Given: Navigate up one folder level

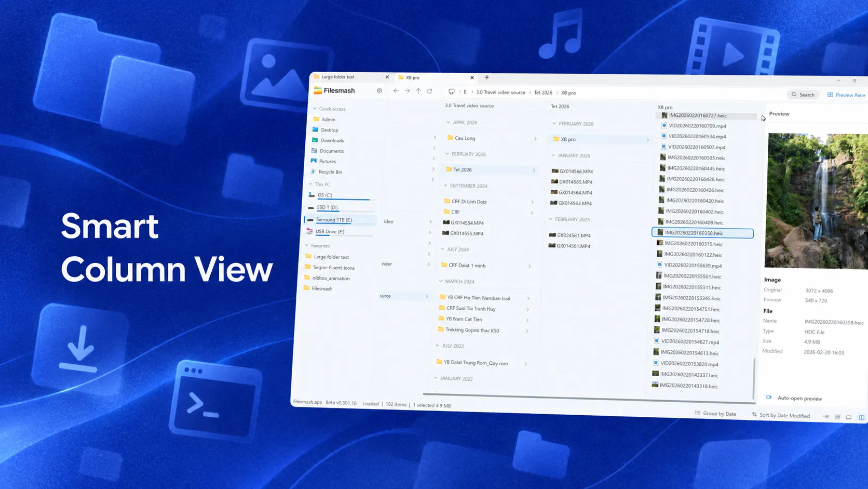Looking at the screenshot, I should click(418, 91).
